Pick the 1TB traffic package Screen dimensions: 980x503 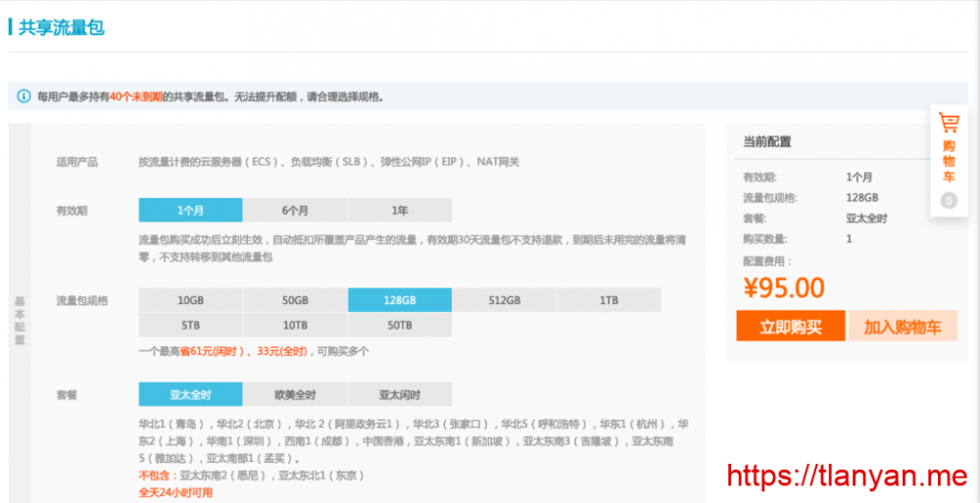click(609, 300)
